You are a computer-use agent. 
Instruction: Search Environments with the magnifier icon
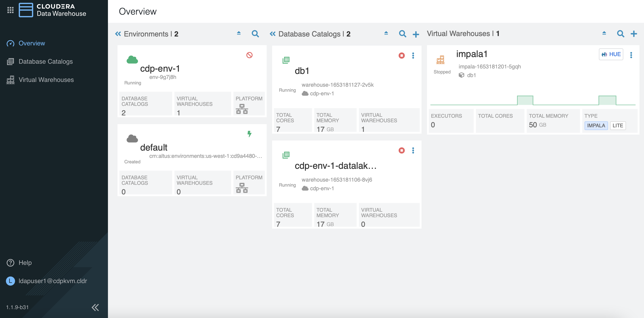click(x=255, y=34)
